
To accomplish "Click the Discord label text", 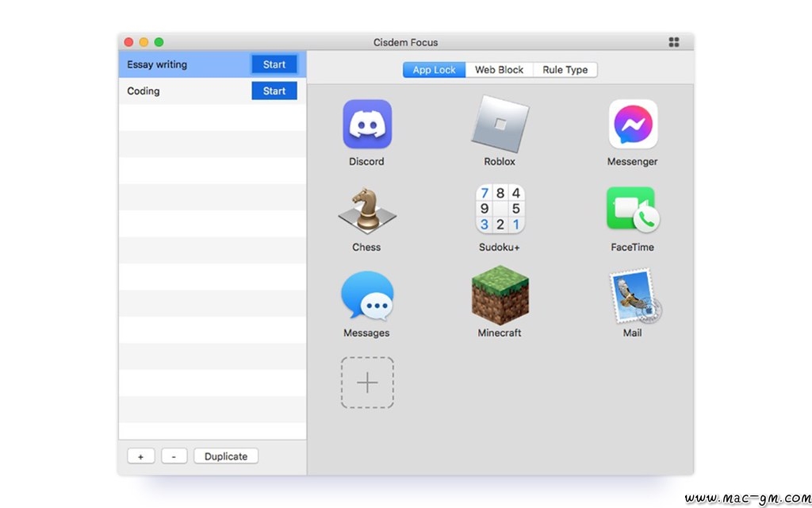I will (366, 162).
